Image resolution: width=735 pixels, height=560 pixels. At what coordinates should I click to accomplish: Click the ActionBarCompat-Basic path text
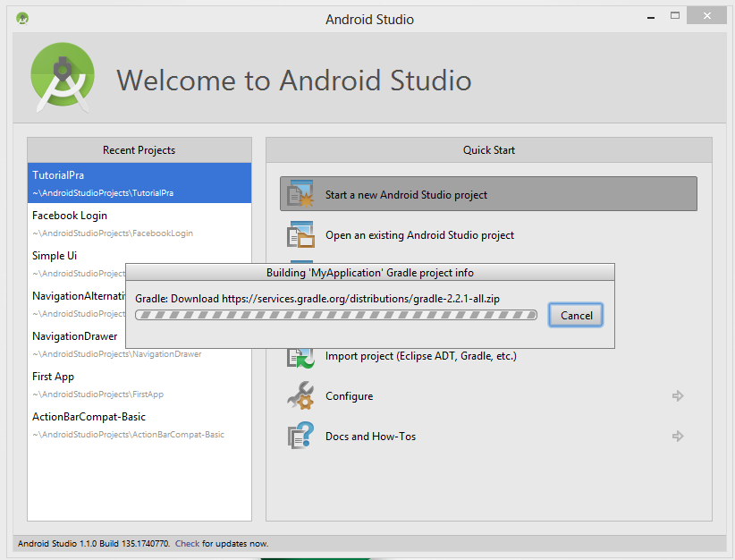128,434
